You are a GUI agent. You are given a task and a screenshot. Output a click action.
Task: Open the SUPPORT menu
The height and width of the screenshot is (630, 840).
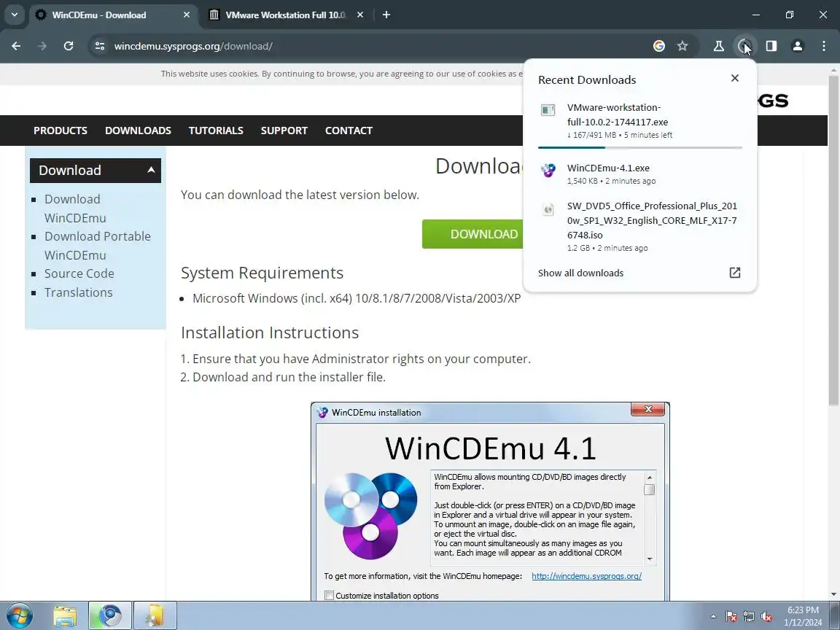(284, 131)
